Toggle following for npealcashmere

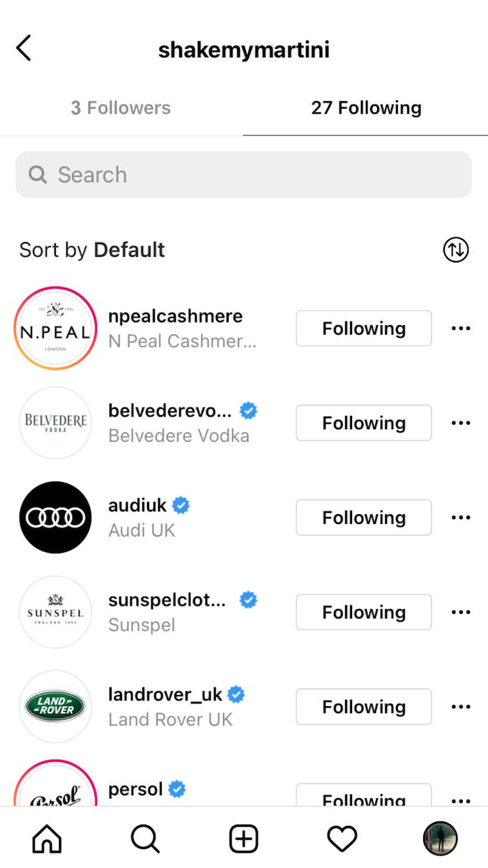tap(363, 328)
